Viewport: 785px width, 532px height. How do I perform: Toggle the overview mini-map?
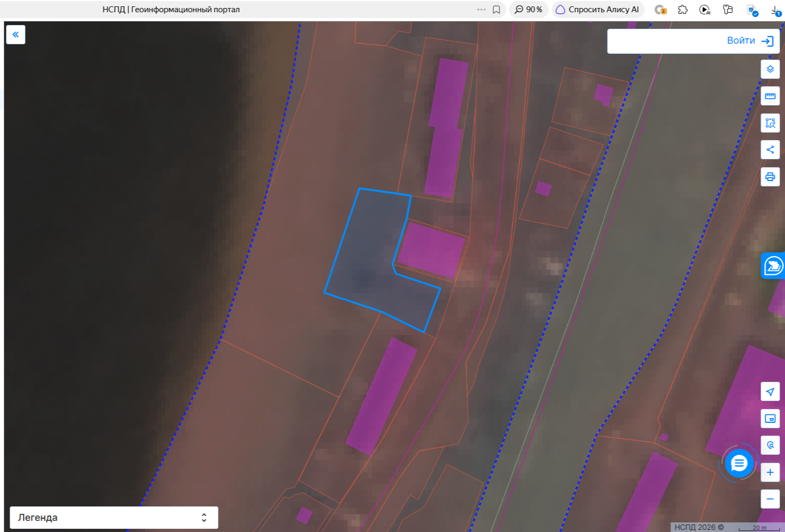[x=770, y=419]
